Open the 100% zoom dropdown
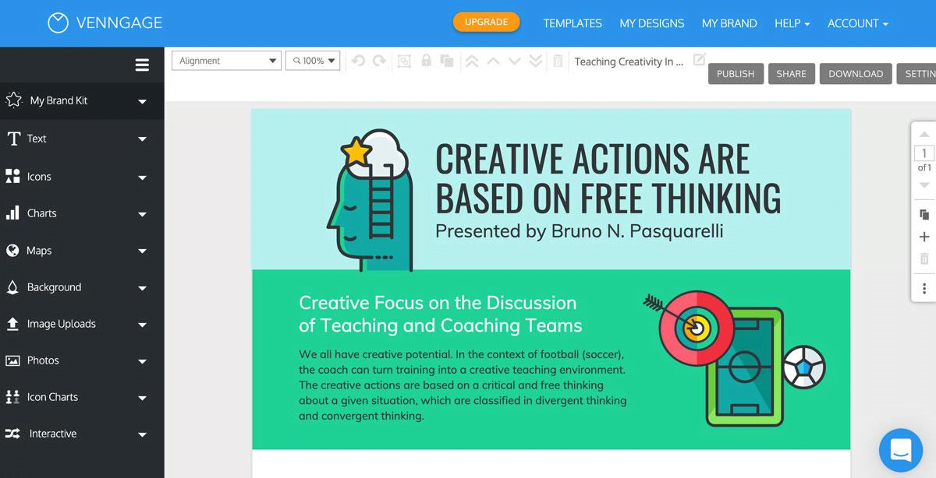 coord(313,61)
